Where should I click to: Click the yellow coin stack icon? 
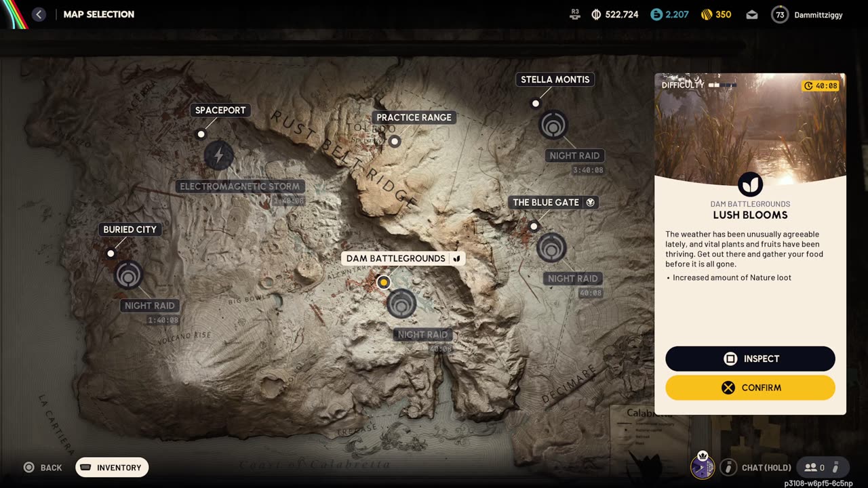click(706, 14)
